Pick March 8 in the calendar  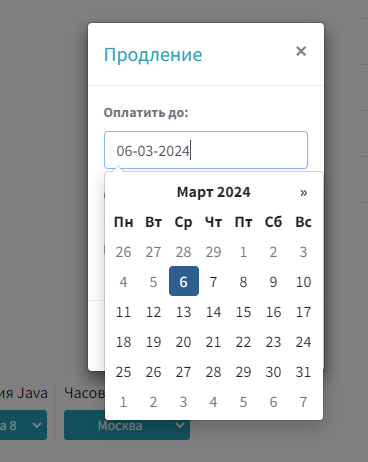point(243,282)
